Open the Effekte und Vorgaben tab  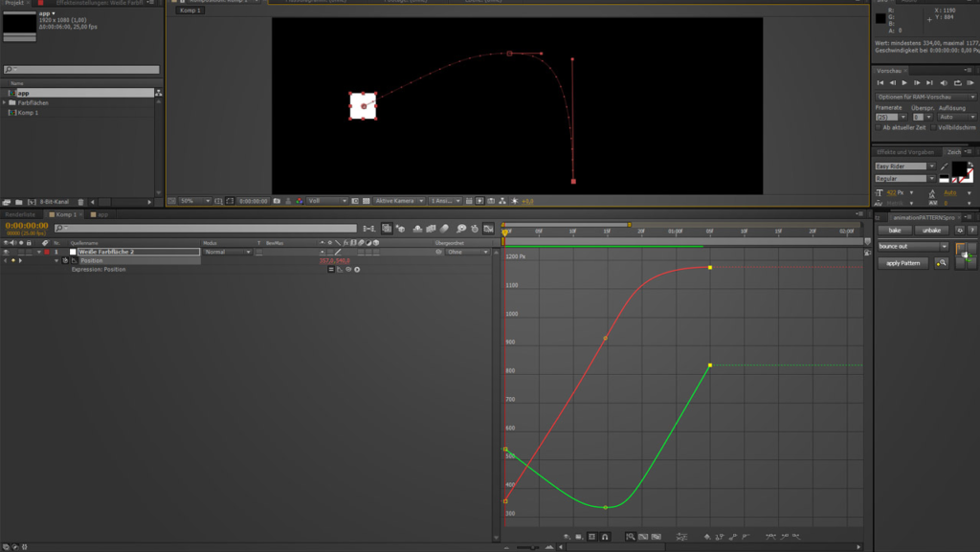[x=907, y=152]
